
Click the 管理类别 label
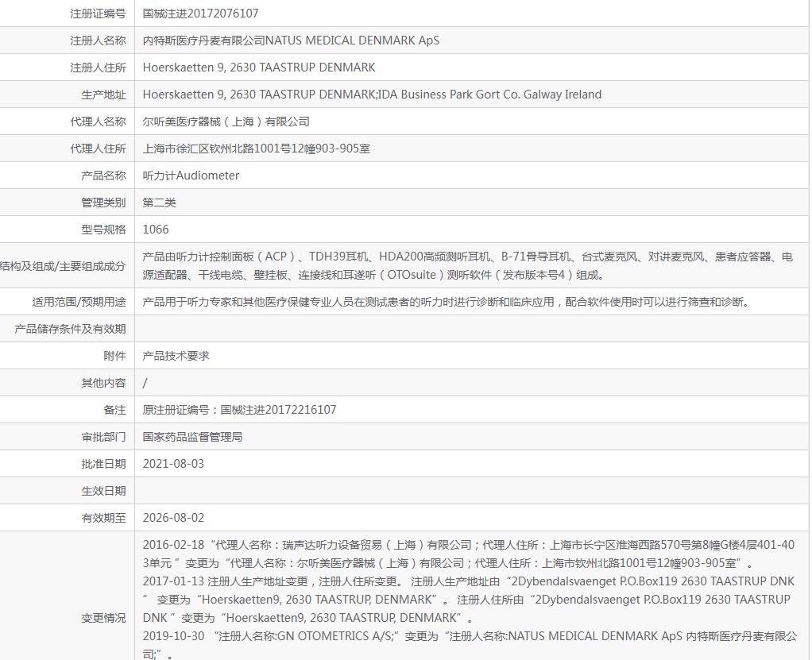point(103,203)
